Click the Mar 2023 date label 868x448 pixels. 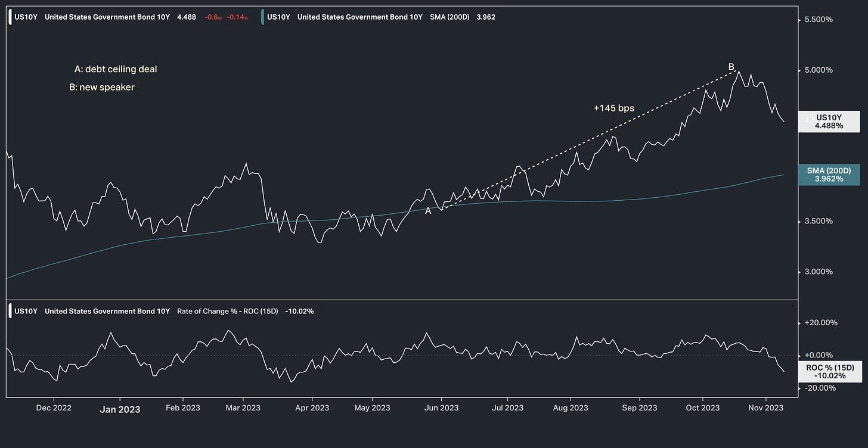tap(243, 408)
